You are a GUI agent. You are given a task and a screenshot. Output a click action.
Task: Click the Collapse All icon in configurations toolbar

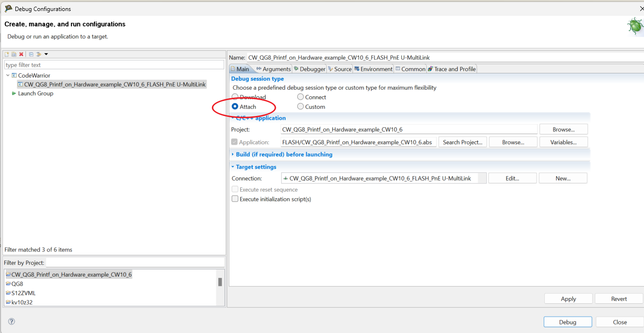pos(31,54)
